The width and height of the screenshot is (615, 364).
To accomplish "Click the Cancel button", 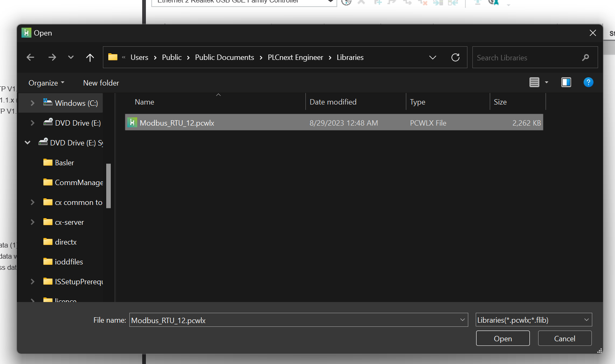I will [x=565, y=338].
